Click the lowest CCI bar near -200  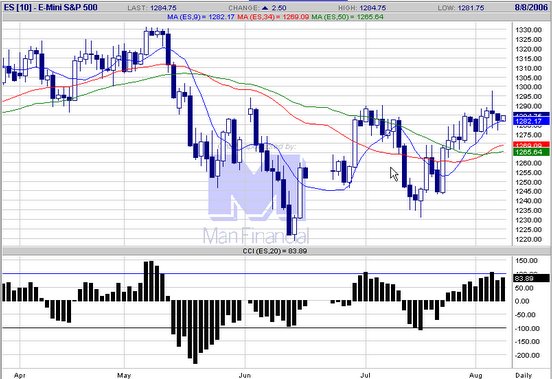195,332
